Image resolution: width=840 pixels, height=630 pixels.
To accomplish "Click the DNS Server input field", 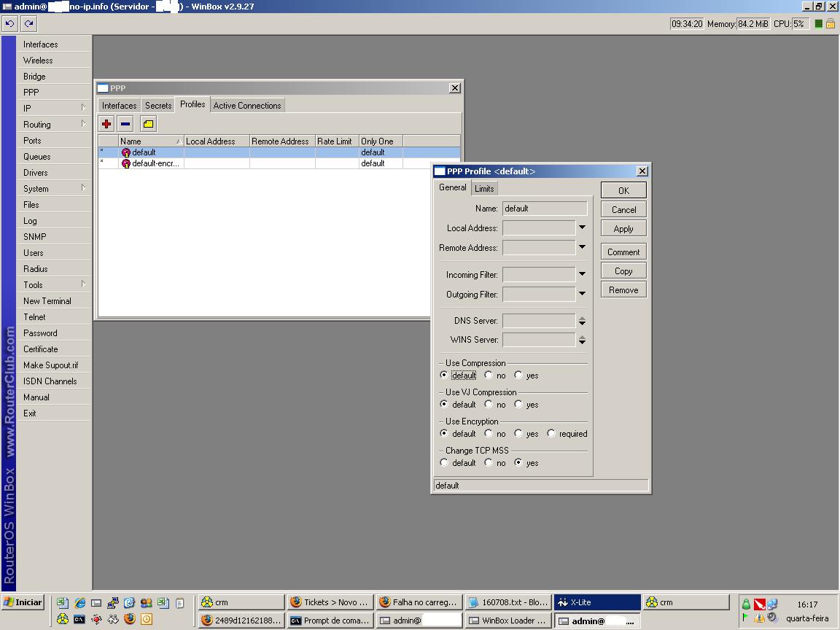I will 539,321.
